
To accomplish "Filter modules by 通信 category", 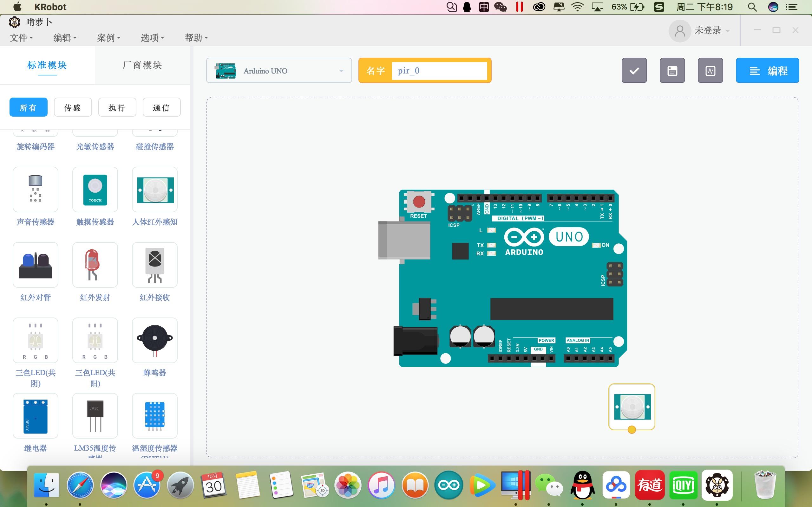I will click(x=161, y=108).
